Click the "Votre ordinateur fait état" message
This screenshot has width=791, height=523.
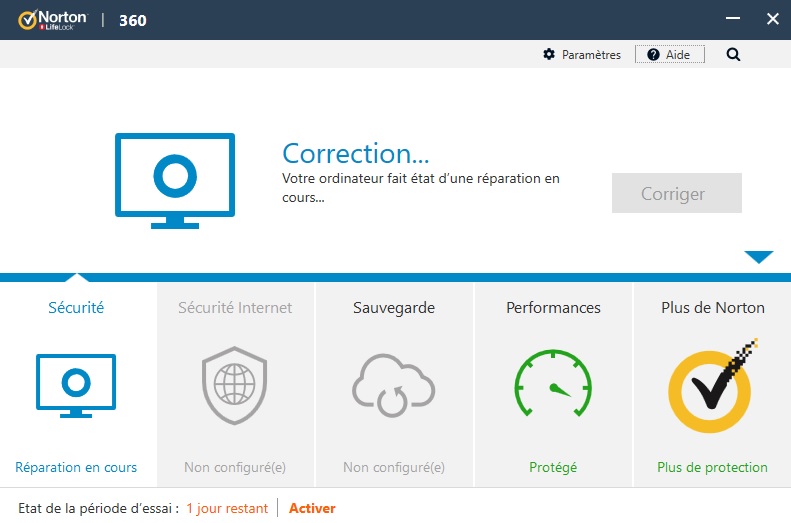[421, 188]
